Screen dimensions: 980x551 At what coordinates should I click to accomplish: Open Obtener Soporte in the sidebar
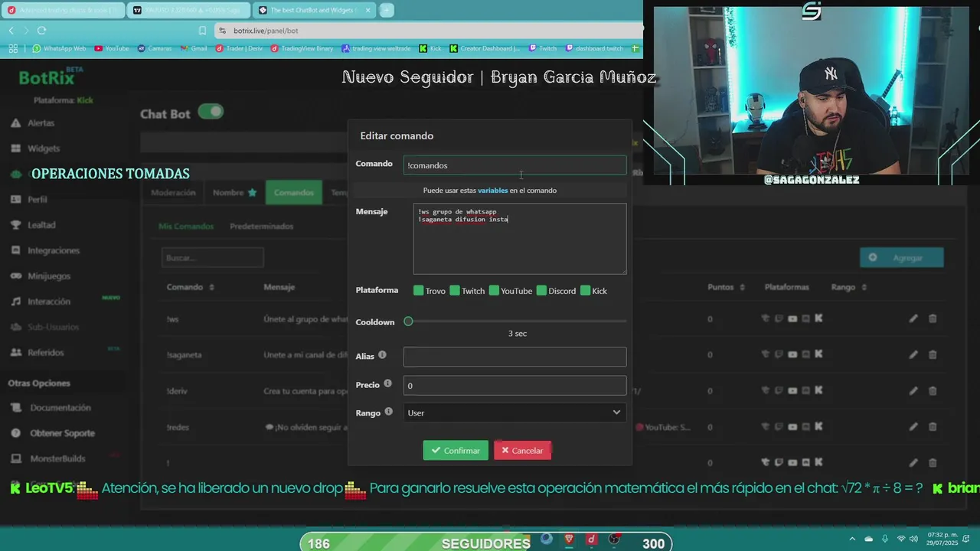[62, 433]
